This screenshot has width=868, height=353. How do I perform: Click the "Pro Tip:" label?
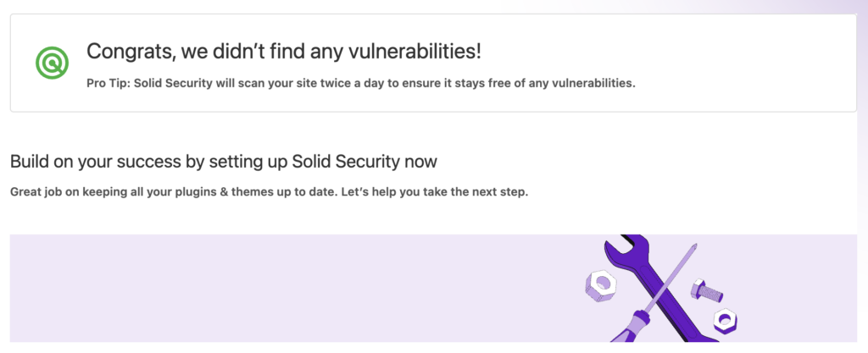(x=109, y=83)
